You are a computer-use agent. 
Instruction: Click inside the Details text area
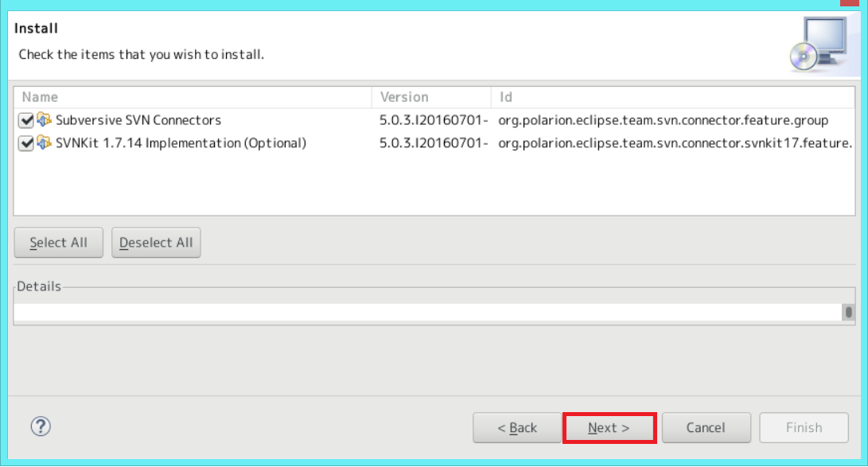(427, 312)
